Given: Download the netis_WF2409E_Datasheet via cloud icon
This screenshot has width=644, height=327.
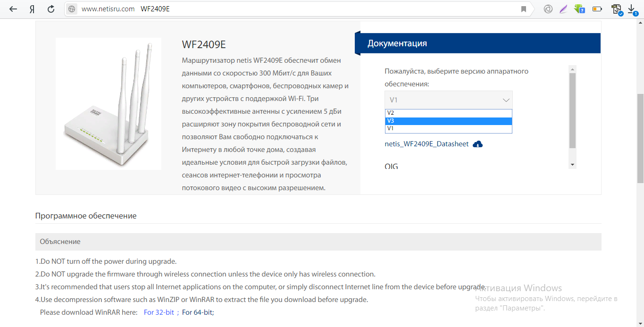Looking at the screenshot, I should tap(477, 144).
